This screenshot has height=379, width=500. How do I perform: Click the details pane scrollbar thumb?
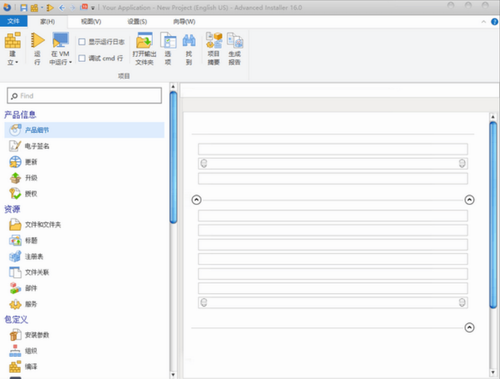[x=493, y=215]
